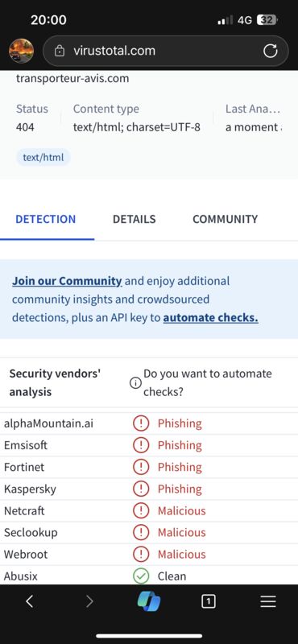Tap the virustotal.com address field
The width and height of the screenshot is (298, 644).
pyautogui.click(x=166, y=51)
